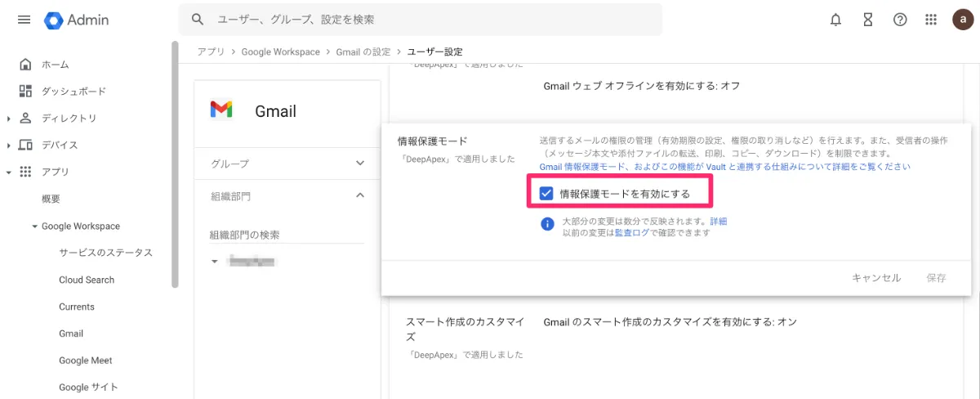Open サービスのステータス in sidebar
Screen dimensions: 980x399
[106, 253]
